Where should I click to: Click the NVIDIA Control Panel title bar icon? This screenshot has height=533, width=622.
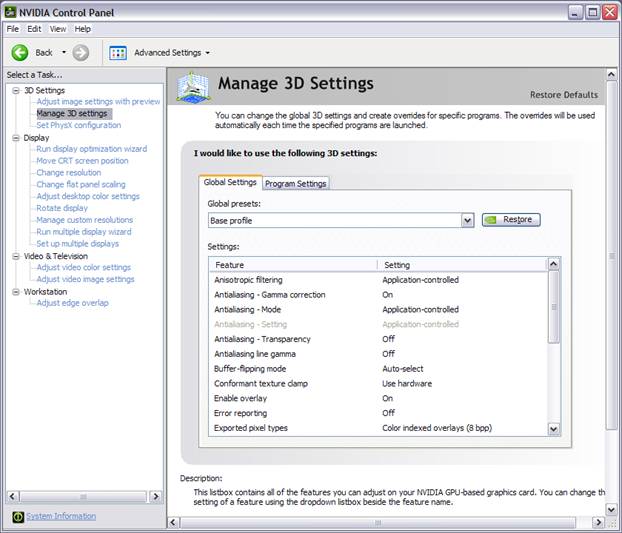[x=10, y=12]
